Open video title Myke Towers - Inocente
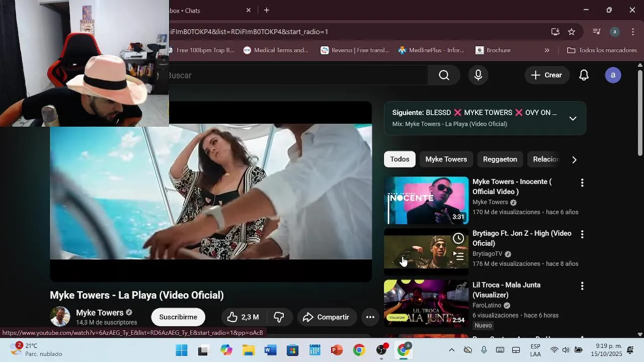This screenshot has height=362, width=644. 512,187
